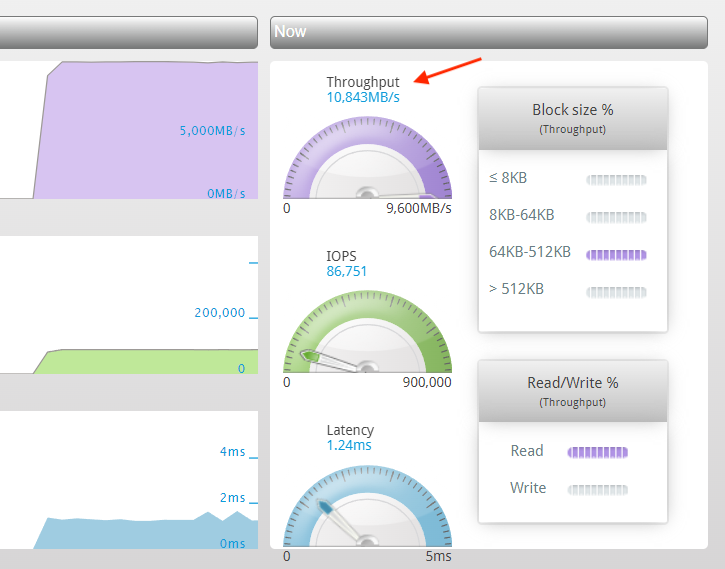Viewport: 725px width, 569px height.
Task: Click the 5,000MB/s axis label
Action: 212,131
